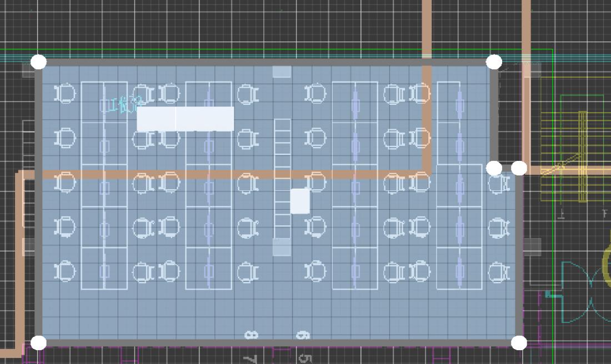Select the bottom-right corner vertex handle
611x364 pixels.
point(518,343)
